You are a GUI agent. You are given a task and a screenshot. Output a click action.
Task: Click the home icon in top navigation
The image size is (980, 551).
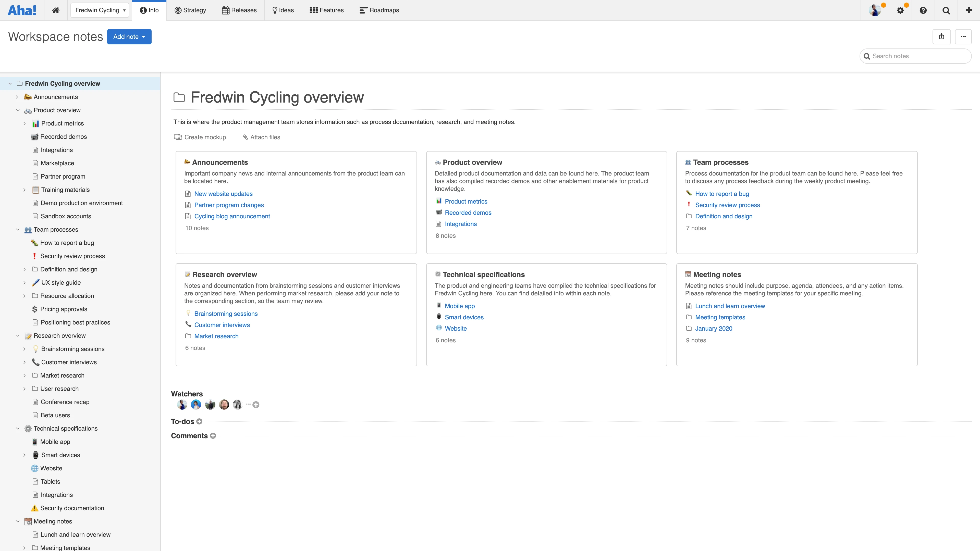(56, 10)
